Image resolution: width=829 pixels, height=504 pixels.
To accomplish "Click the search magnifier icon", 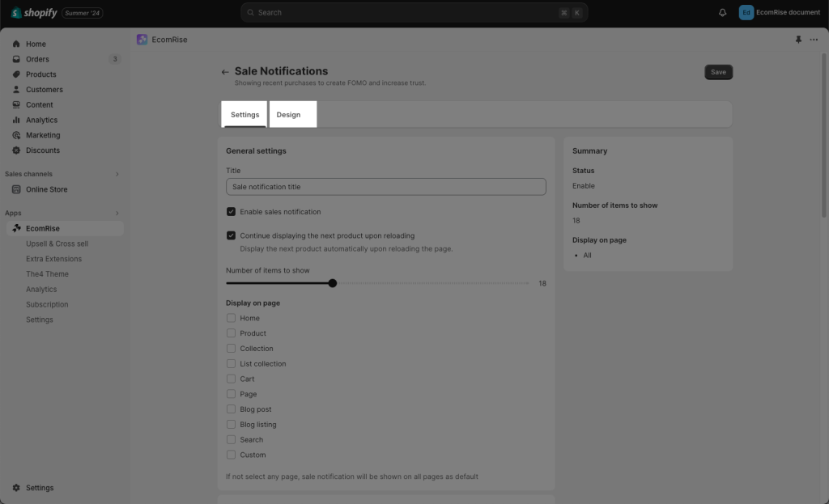I will click(251, 13).
